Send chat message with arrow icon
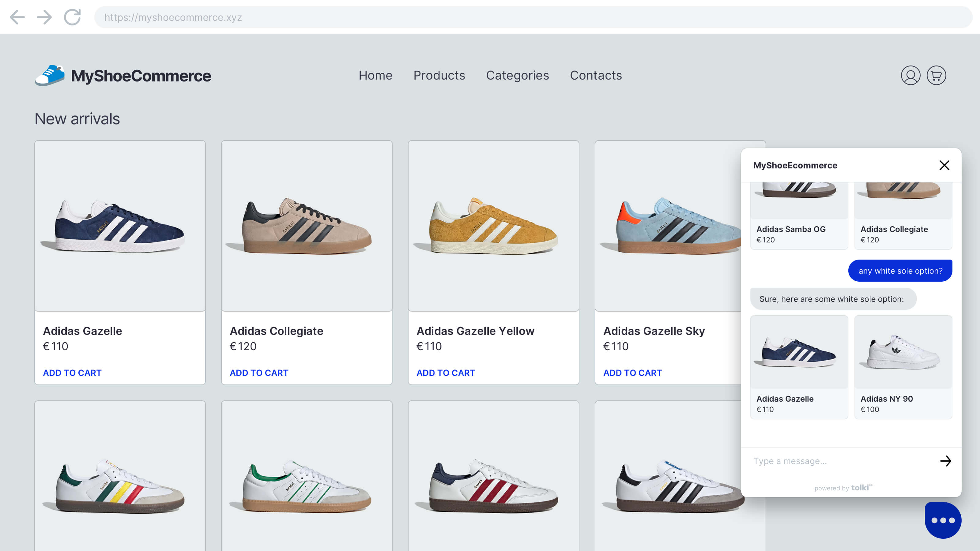The width and height of the screenshot is (980, 551). (945, 461)
